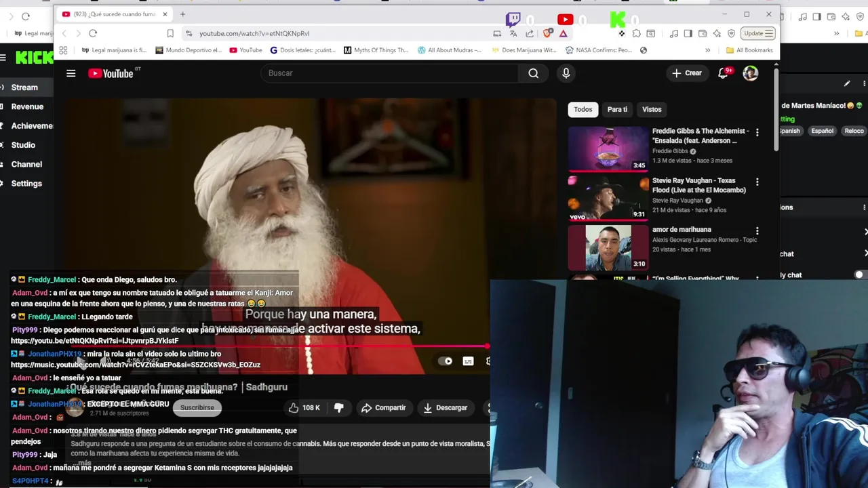The image size is (868, 488).
Task: Click the YouTube search input field
Action: pos(390,73)
